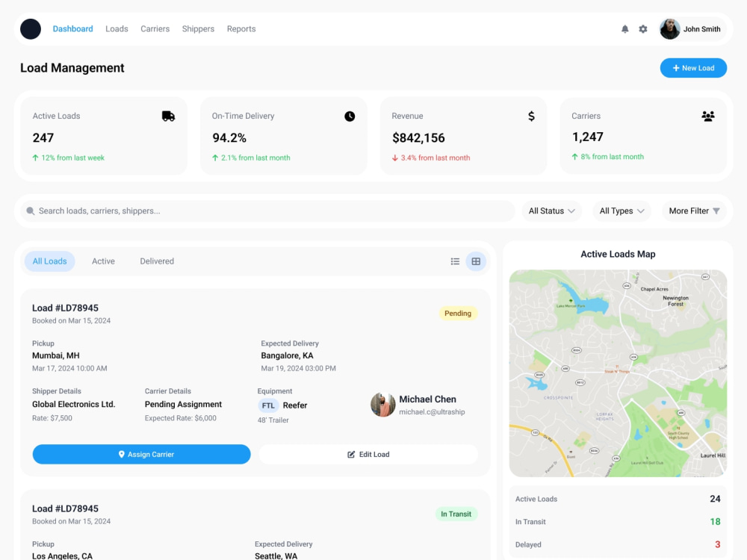Click Michael Chen's profile photo

(383, 405)
